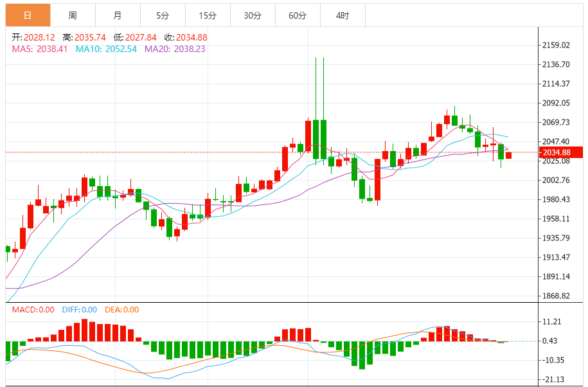The height and width of the screenshot is (387, 588).
Task: Click the 1958.11 price axis label
Action: 556,219
